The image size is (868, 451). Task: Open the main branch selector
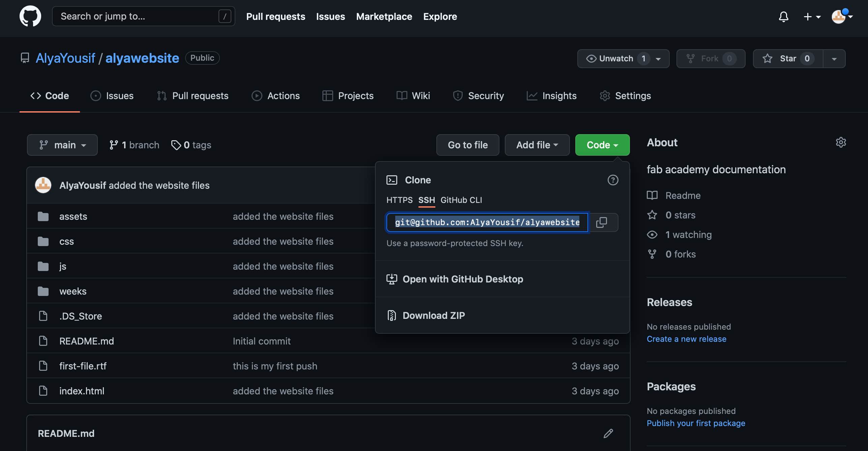click(62, 145)
